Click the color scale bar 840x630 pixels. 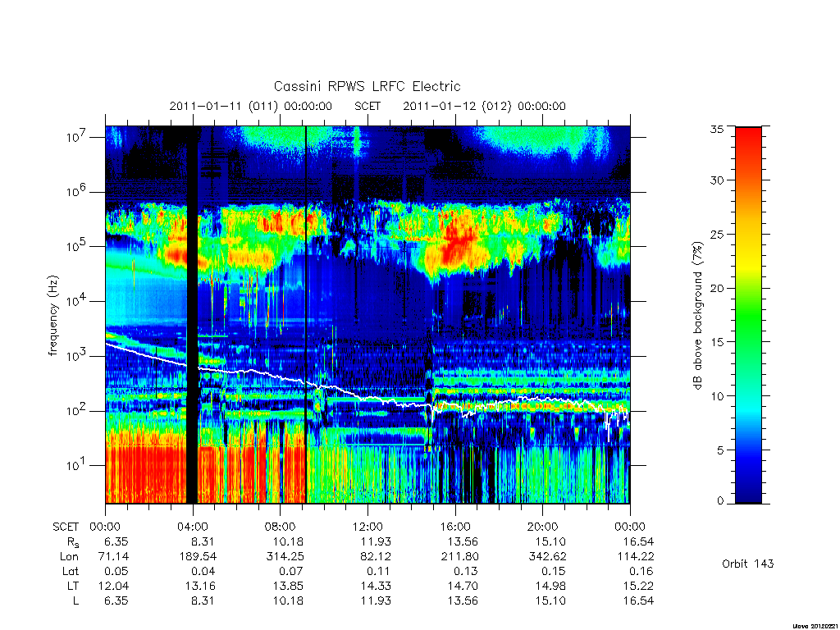748,315
